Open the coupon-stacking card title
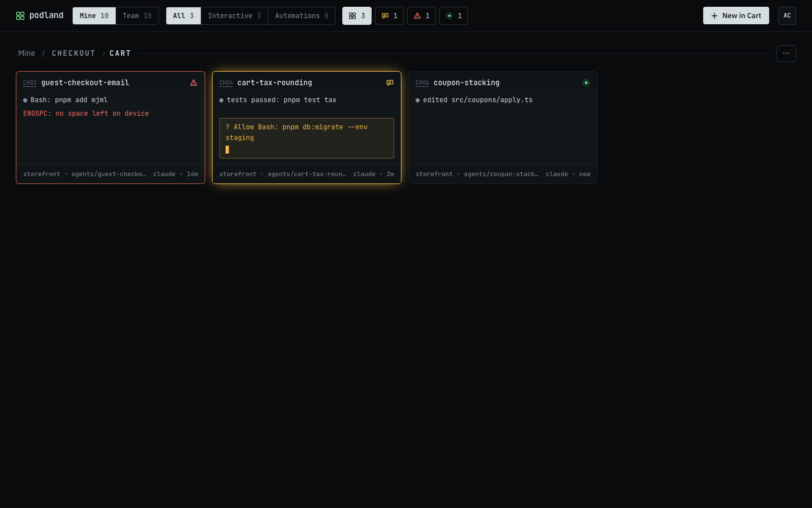 pyautogui.click(x=466, y=82)
